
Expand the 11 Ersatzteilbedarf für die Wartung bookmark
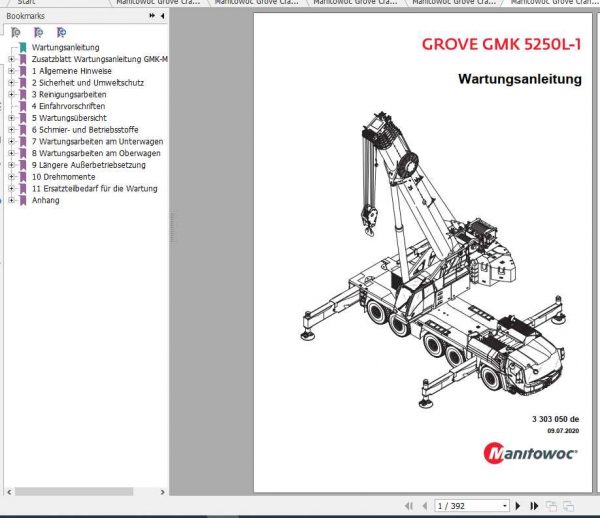[x=11, y=189]
